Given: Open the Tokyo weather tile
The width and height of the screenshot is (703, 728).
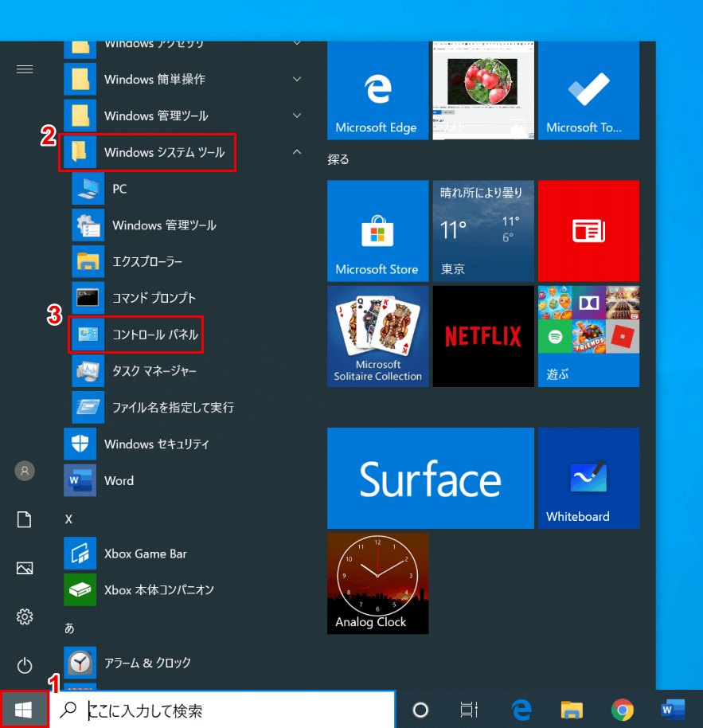Looking at the screenshot, I should coord(483,231).
